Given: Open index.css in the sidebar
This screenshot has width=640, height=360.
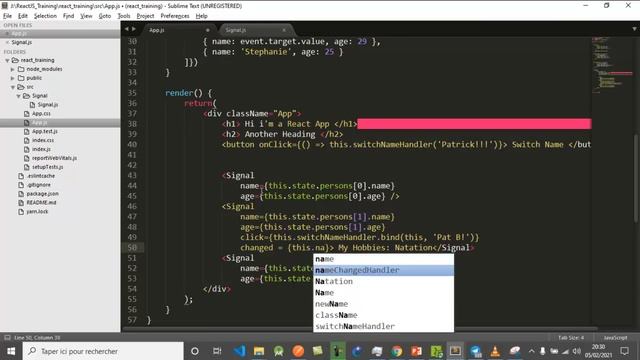Looking at the screenshot, I should pos(43,140).
